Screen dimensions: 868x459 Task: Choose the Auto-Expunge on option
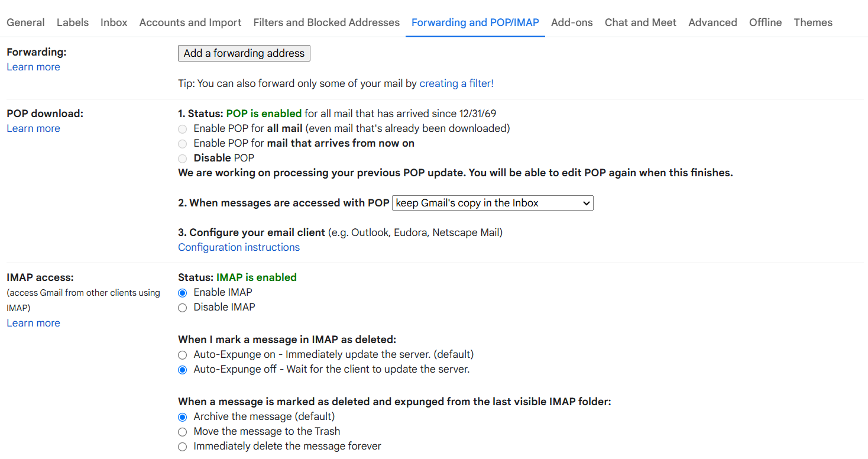(182, 355)
